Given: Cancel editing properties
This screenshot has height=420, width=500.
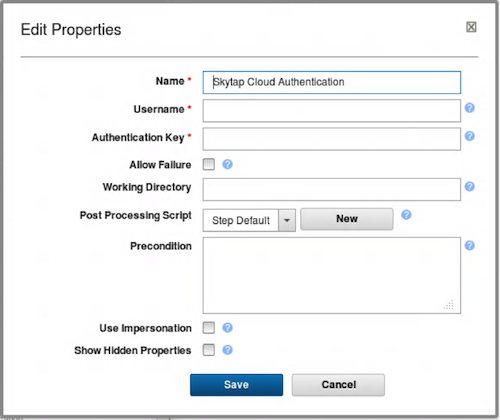Looking at the screenshot, I should (x=338, y=385).
